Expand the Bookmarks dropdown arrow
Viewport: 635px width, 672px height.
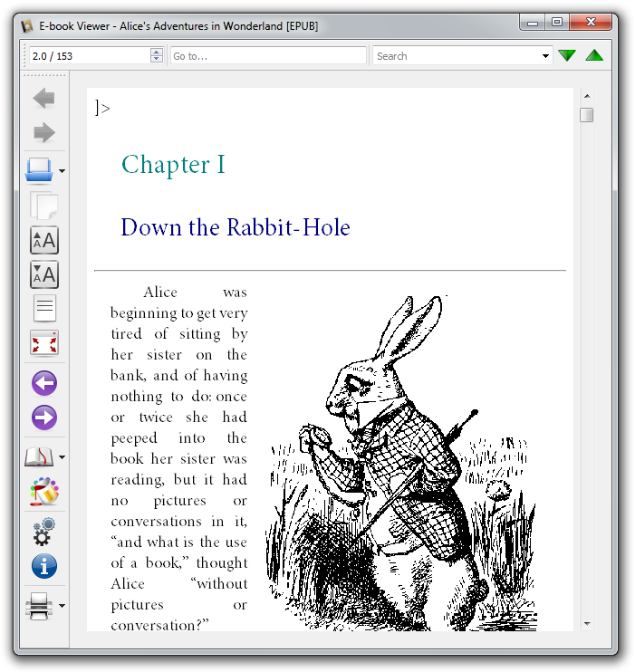coord(63,457)
